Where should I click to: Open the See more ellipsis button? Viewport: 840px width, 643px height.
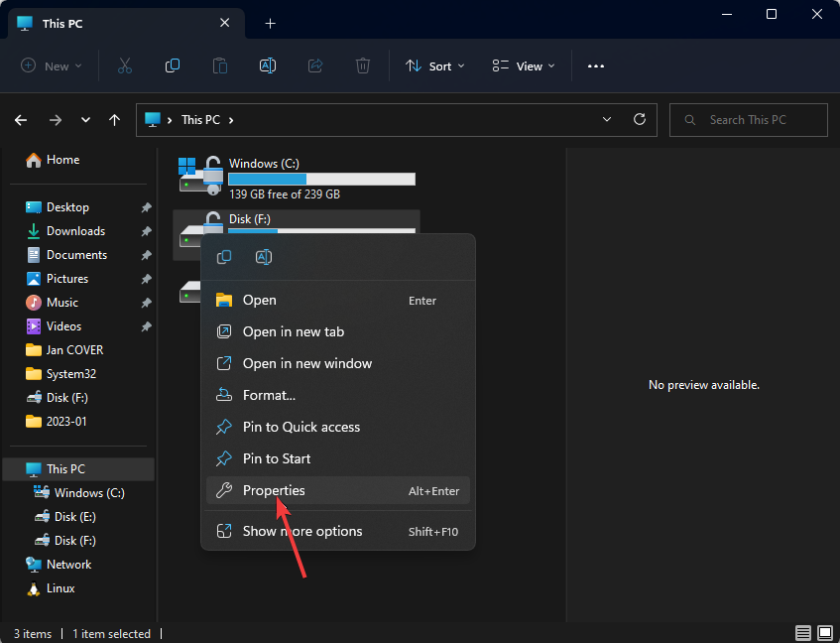[x=595, y=66]
